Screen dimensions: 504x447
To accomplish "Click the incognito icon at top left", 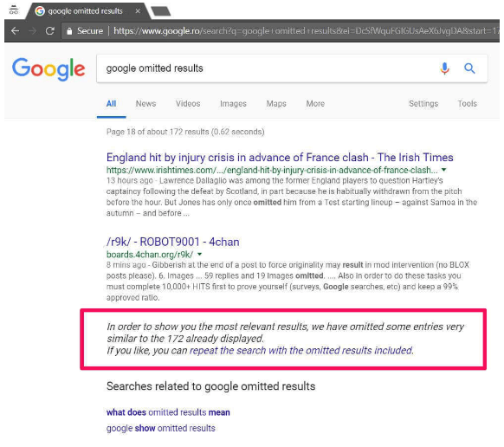I will pos(14,10).
